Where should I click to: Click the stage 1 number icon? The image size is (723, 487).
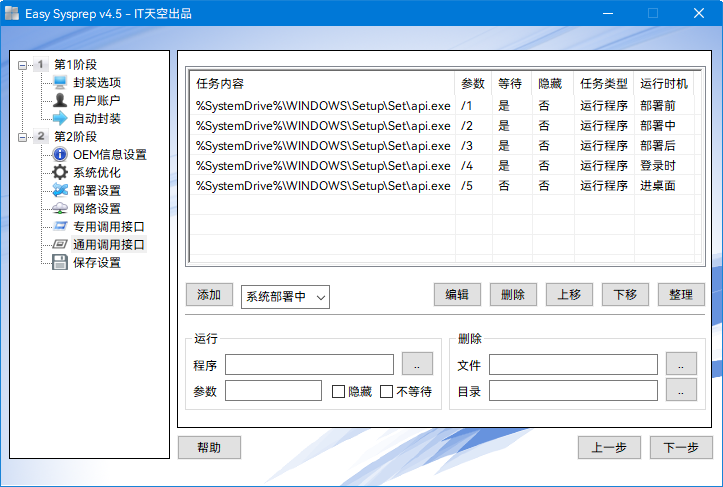(41, 65)
